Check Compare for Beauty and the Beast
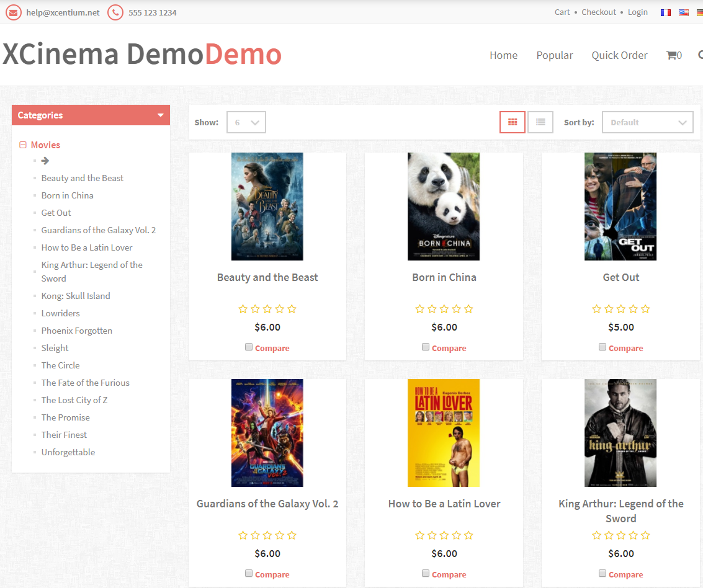This screenshot has width=703, height=588. (249, 347)
